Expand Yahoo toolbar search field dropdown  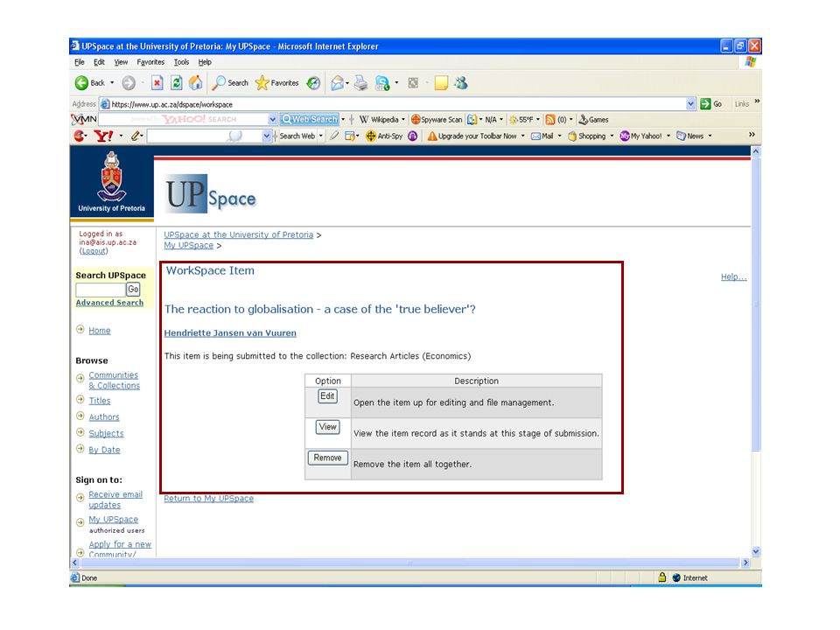click(x=266, y=136)
